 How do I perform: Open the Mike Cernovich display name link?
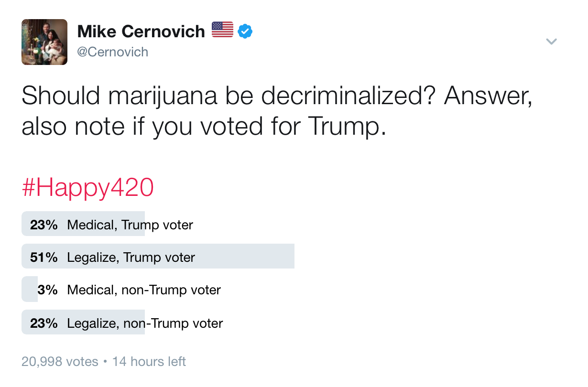[x=141, y=32]
